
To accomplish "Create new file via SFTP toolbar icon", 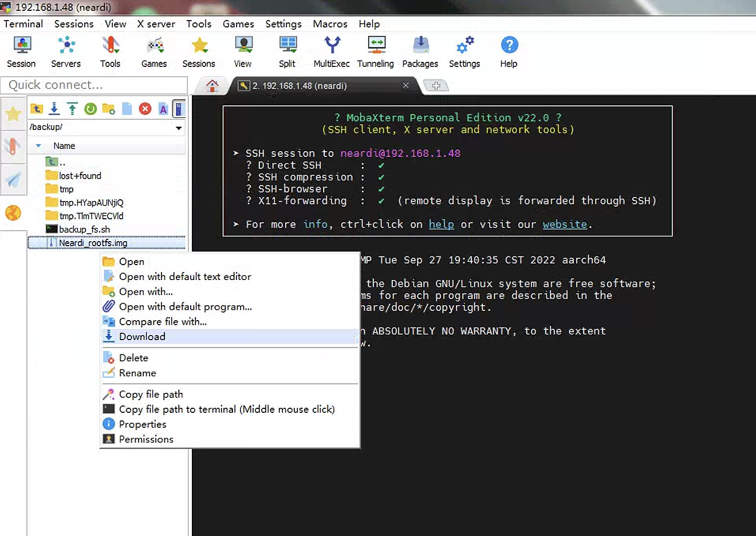I will point(127,108).
